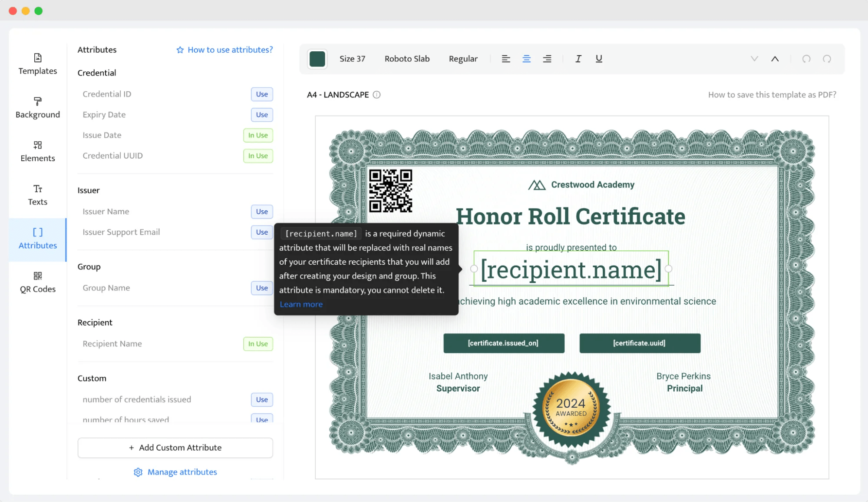The height and width of the screenshot is (502, 868).
Task: Toggle underline formatting
Action: click(x=599, y=59)
